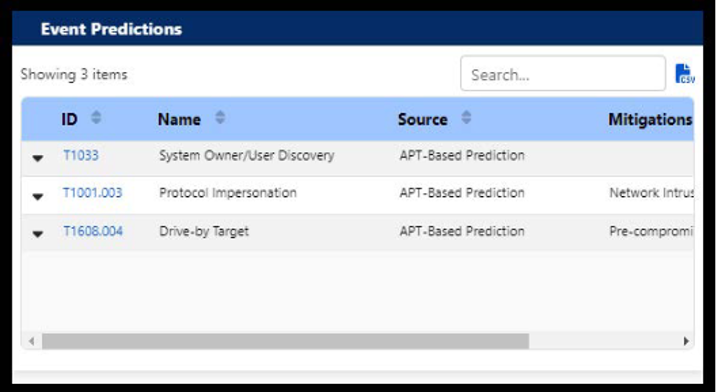The width and height of the screenshot is (718, 392).
Task: Expand the T1608.004 row details
Action: tap(38, 234)
